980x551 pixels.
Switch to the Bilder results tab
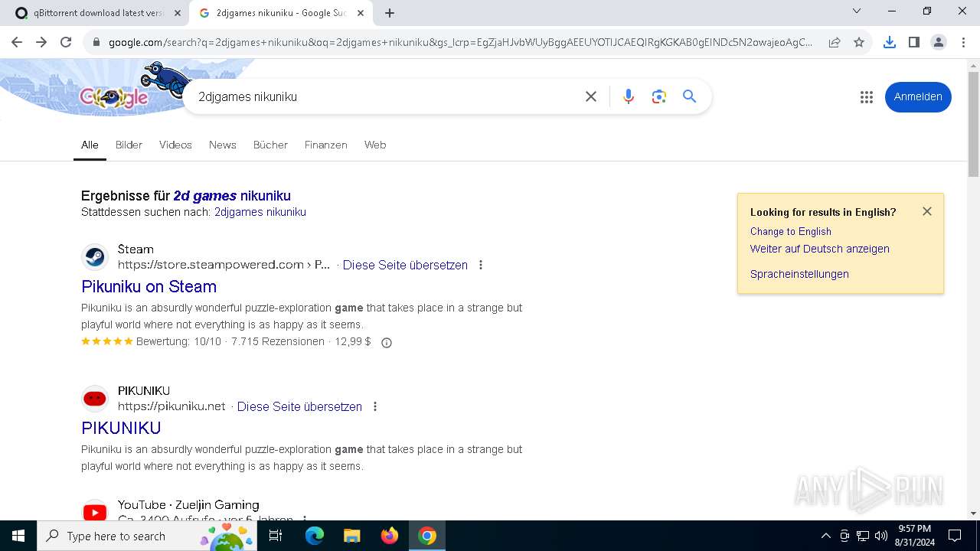coord(129,145)
